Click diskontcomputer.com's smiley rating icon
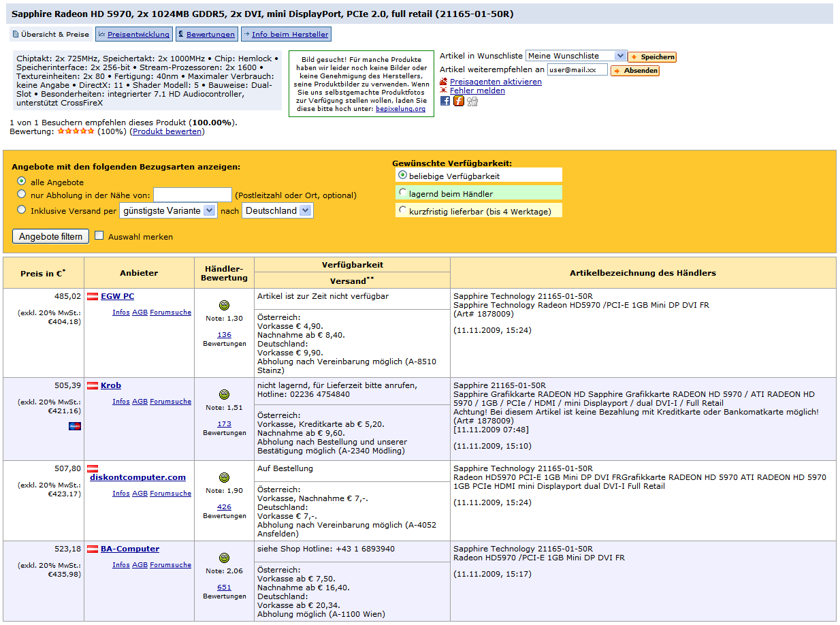This screenshot has height=625, width=840. coord(225,477)
